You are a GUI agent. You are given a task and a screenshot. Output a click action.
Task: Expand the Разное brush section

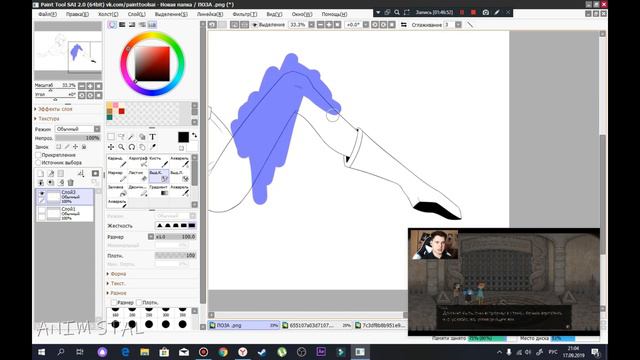(118, 293)
